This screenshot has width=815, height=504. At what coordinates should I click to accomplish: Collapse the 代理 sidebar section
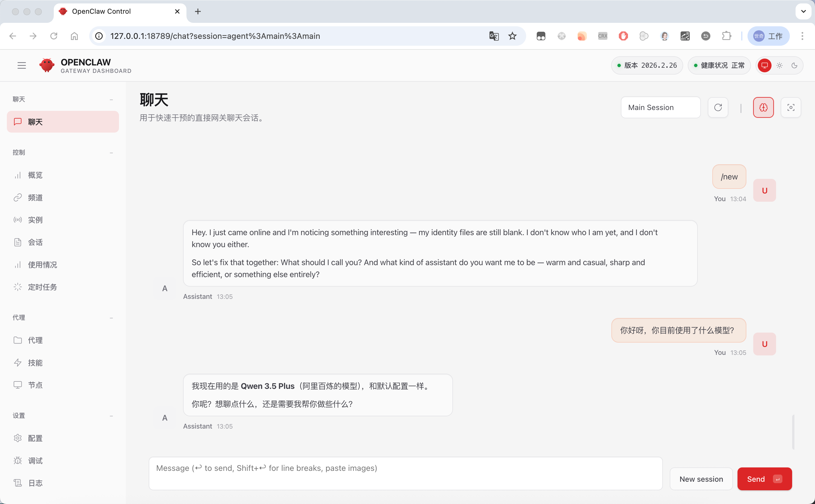[112, 317]
